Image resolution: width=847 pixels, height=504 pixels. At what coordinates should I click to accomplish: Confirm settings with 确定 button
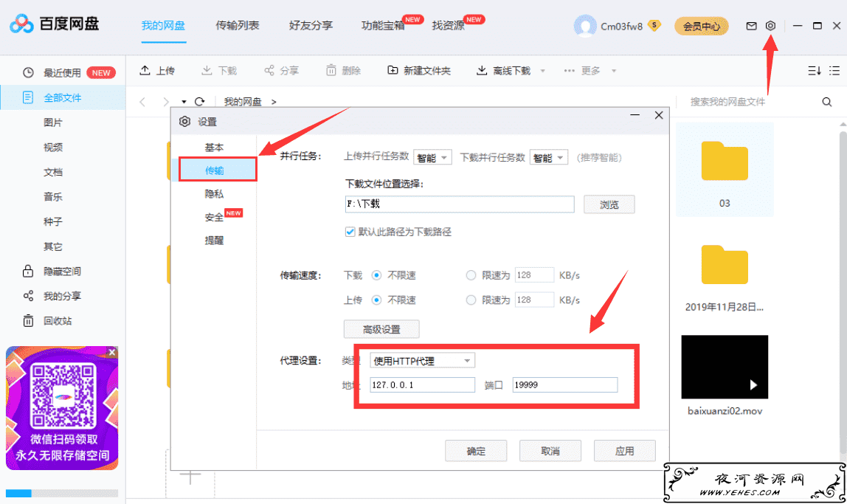(476, 451)
